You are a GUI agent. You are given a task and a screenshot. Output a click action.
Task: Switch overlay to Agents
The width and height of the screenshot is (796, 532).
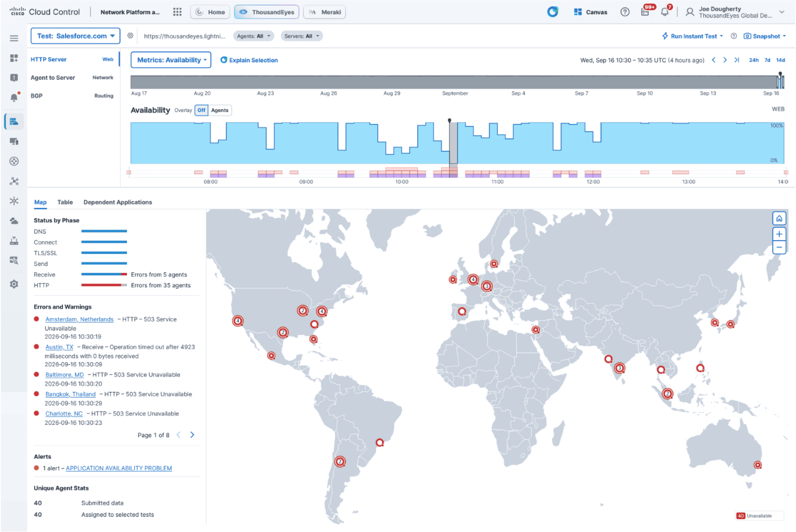pyautogui.click(x=220, y=110)
